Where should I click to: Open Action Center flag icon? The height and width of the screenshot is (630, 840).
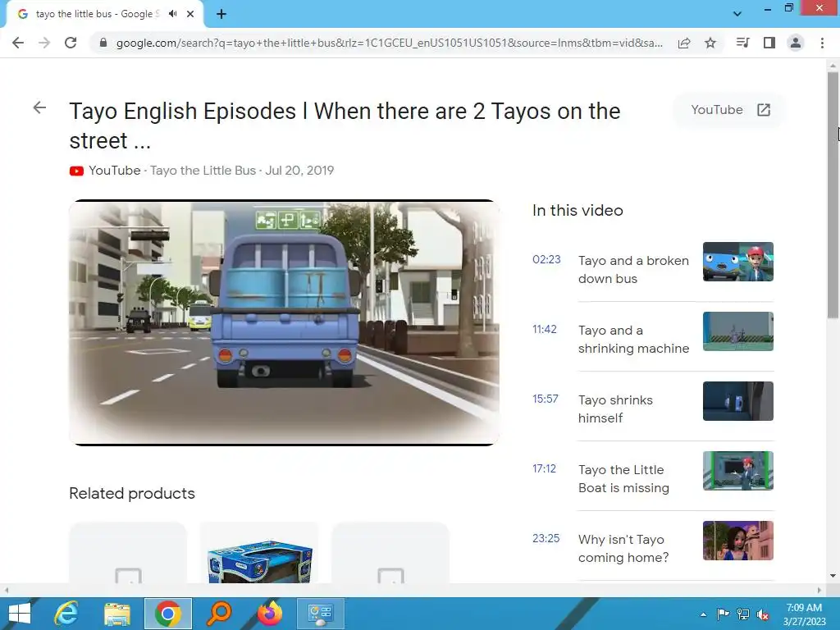point(723,614)
